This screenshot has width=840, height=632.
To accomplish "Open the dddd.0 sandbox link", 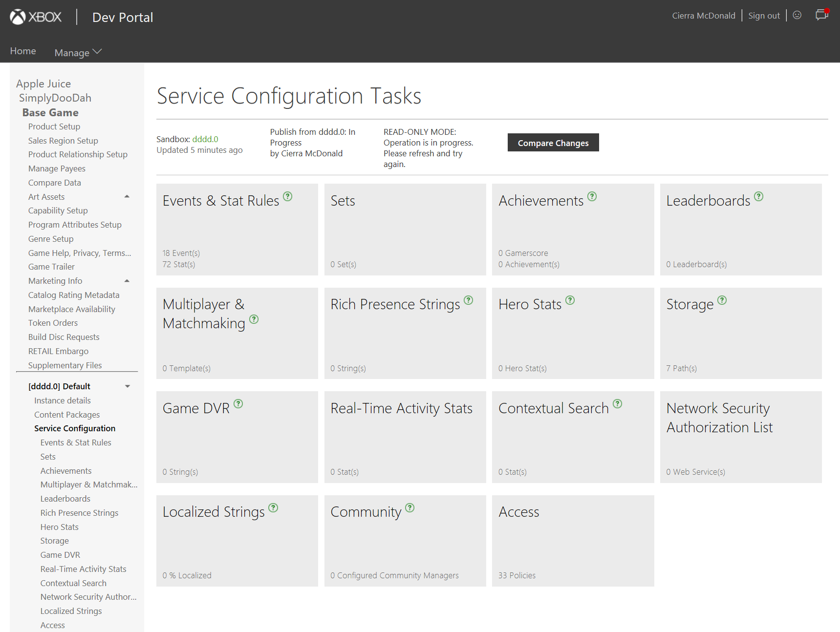I will click(x=205, y=139).
